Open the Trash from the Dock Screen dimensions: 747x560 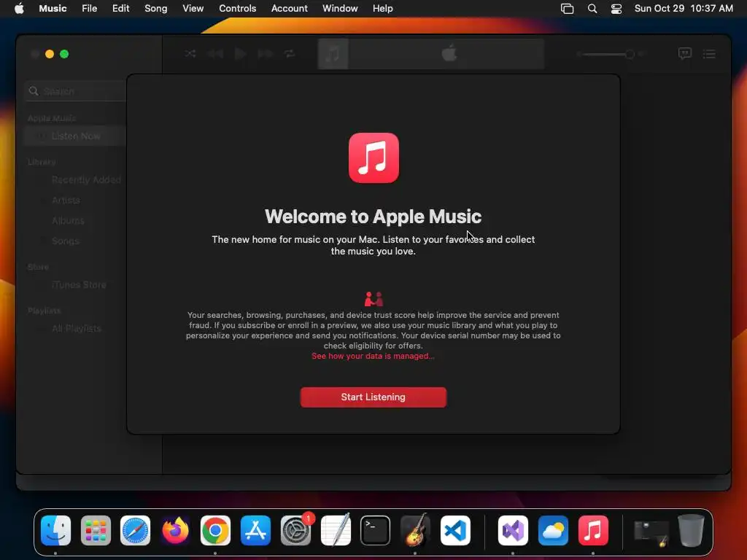tap(692, 530)
